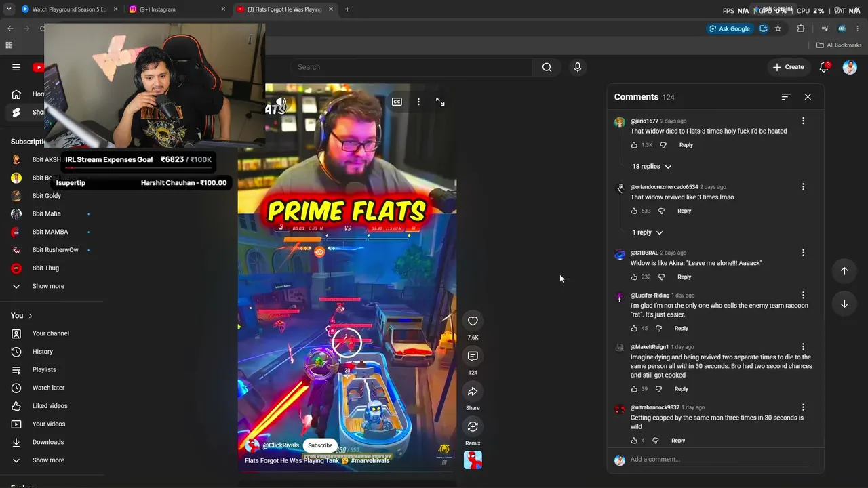Dislike the comment by @jario1677

tap(663, 145)
